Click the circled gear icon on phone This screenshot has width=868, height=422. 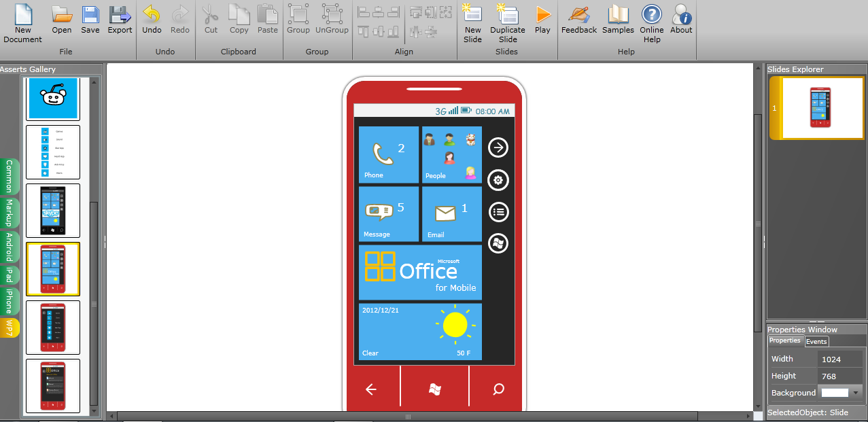pos(498,180)
